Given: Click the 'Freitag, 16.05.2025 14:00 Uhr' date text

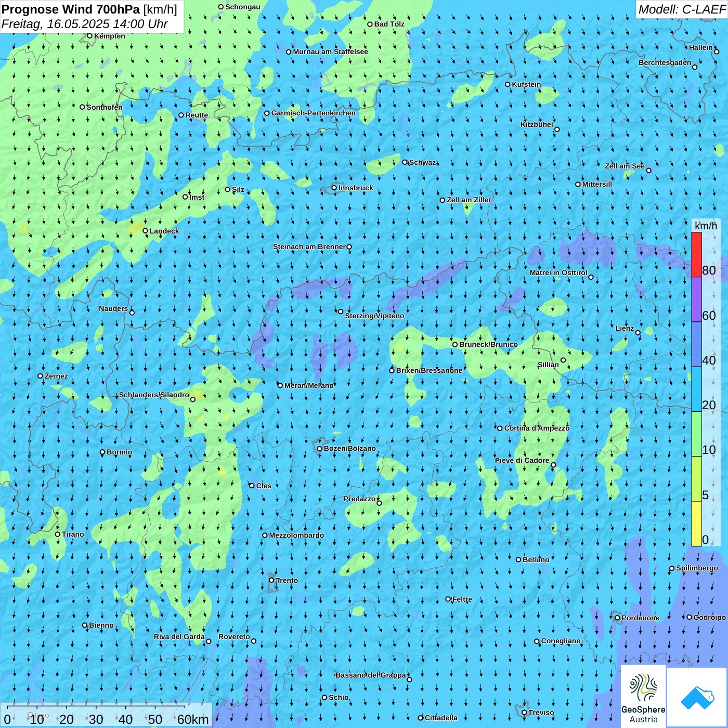Looking at the screenshot, I should click(85, 24).
